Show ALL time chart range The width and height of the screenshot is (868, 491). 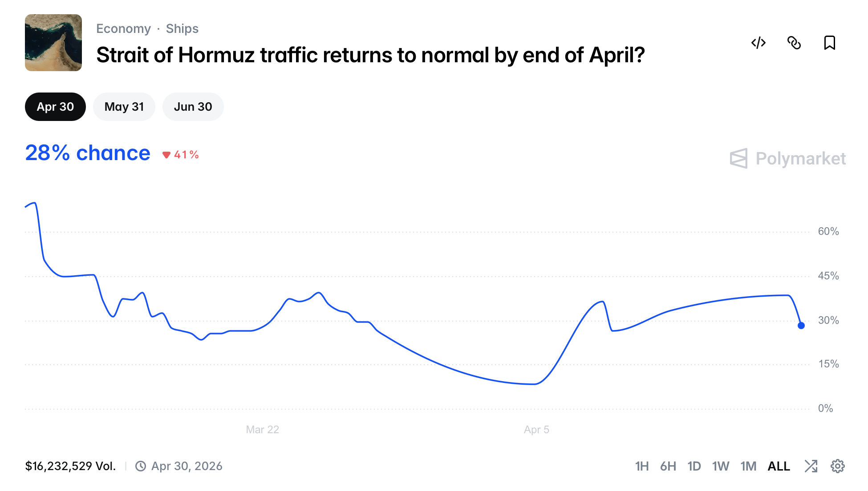point(779,466)
